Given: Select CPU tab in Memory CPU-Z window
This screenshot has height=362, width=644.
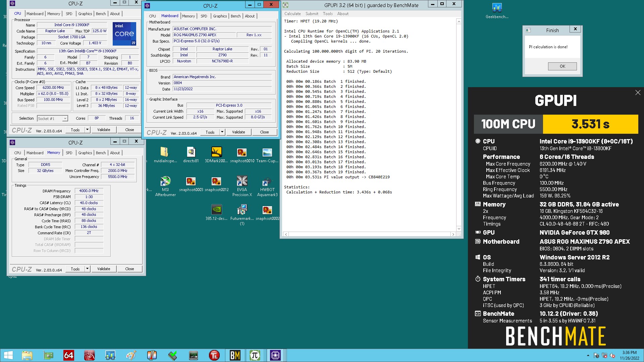Looking at the screenshot, I should coord(18,153).
